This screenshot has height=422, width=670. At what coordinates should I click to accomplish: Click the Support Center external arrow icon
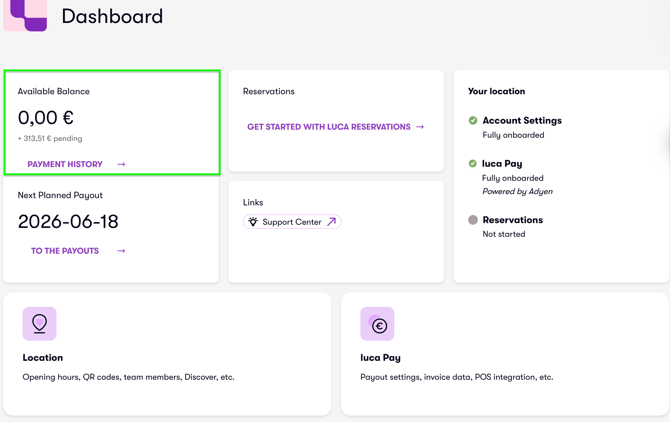coord(332,222)
